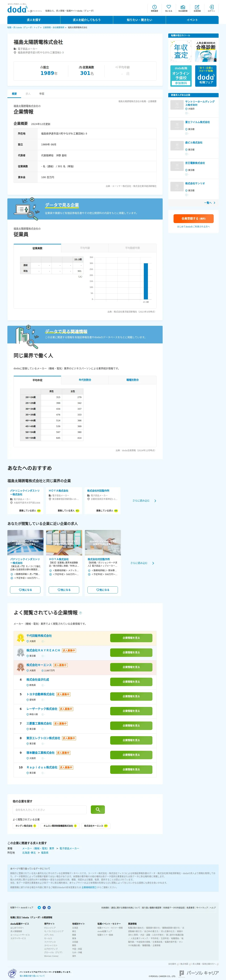Screen dimensions: 226x980
Task: Open 求人を探す navigation menu
Action: pyautogui.click(x=34, y=20)
